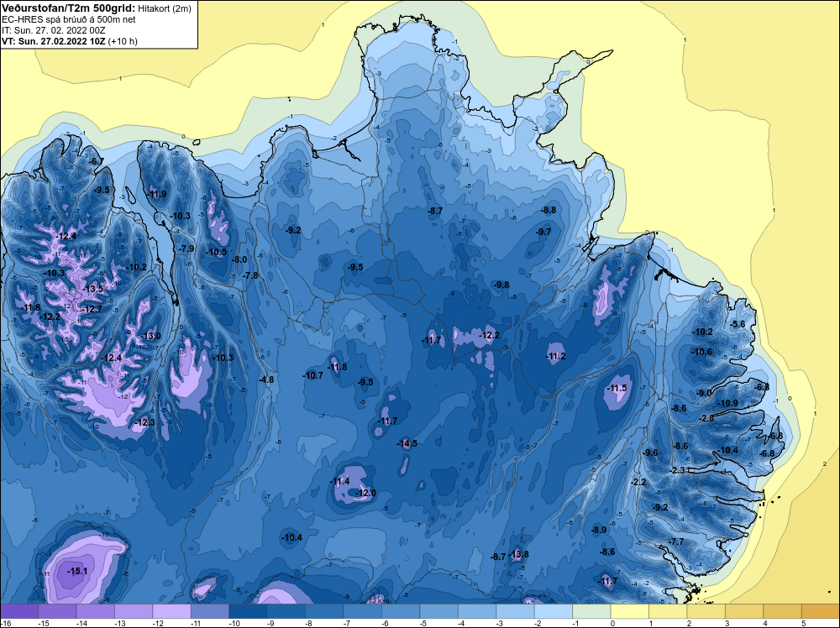Click the -13.0 temperature value
The image size is (840, 628).
pos(151,336)
